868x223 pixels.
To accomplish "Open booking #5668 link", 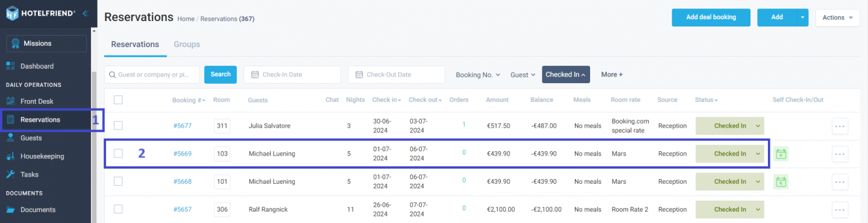I will click(x=182, y=181).
